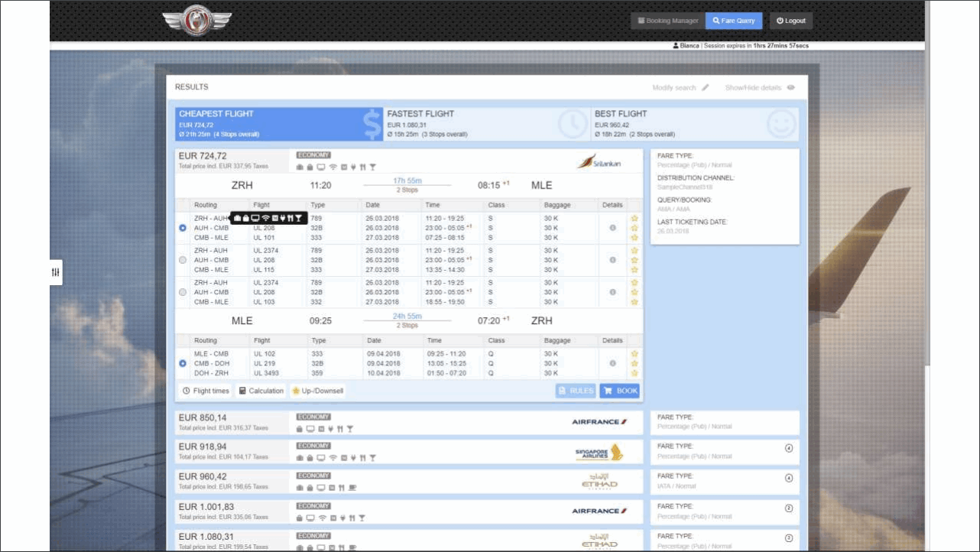The height and width of the screenshot is (552, 980).
Task: Click the wifi amenity icon under EUR 724,72
Action: 333,167
